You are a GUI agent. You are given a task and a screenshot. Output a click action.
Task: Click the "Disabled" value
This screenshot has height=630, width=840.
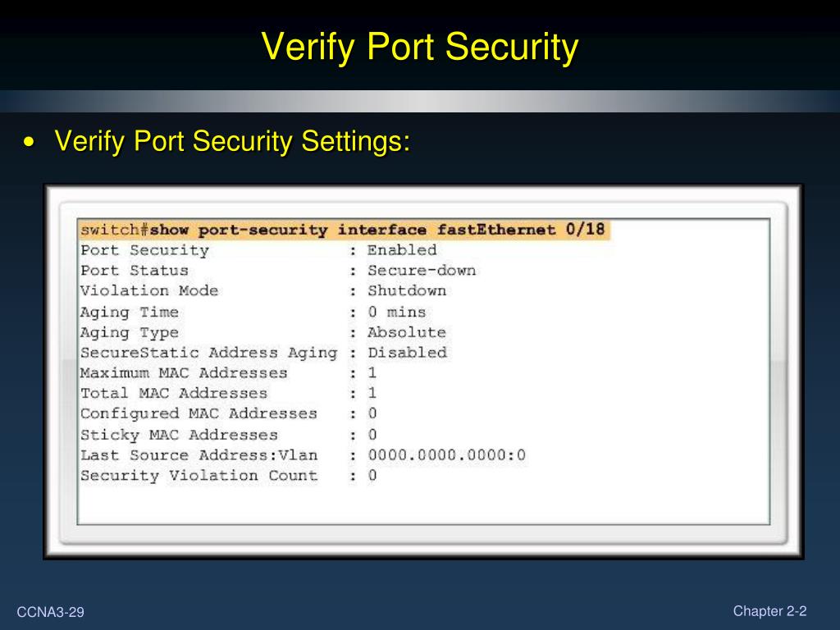tap(407, 353)
